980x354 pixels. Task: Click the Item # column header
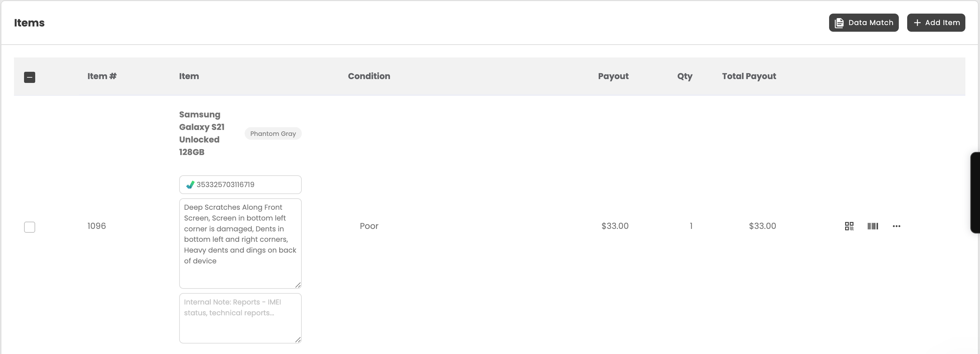coord(102,76)
